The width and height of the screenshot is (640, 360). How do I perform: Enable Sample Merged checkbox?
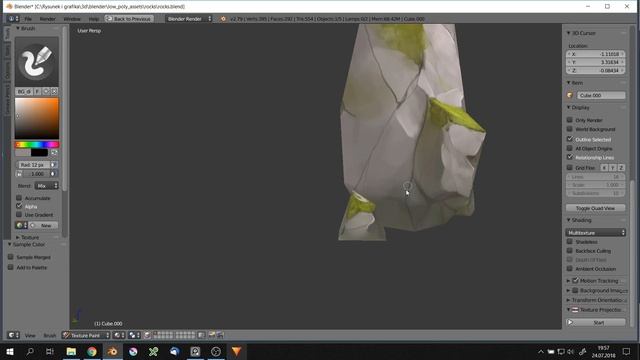(x=11, y=257)
